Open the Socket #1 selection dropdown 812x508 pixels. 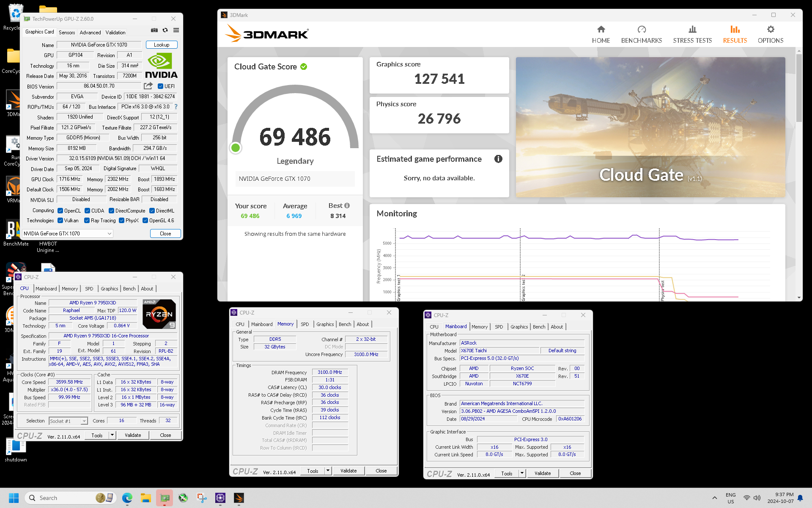point(68,421)
